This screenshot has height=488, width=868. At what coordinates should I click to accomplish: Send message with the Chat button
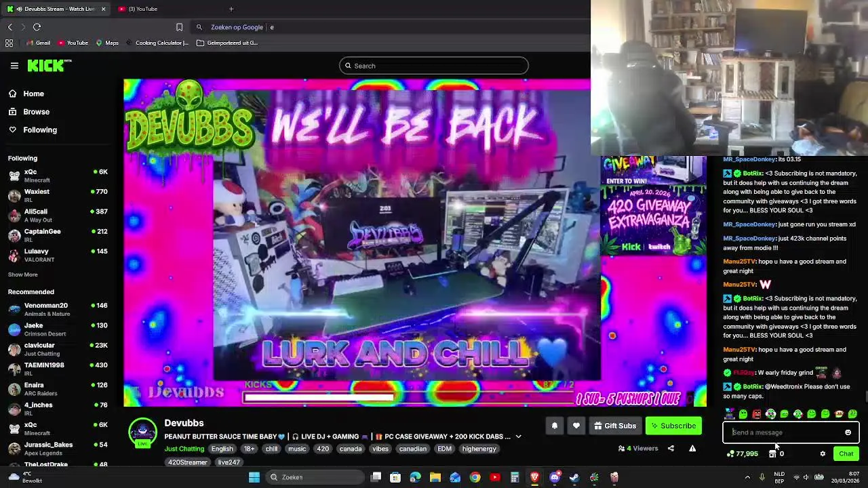click(x=846, y=454)
